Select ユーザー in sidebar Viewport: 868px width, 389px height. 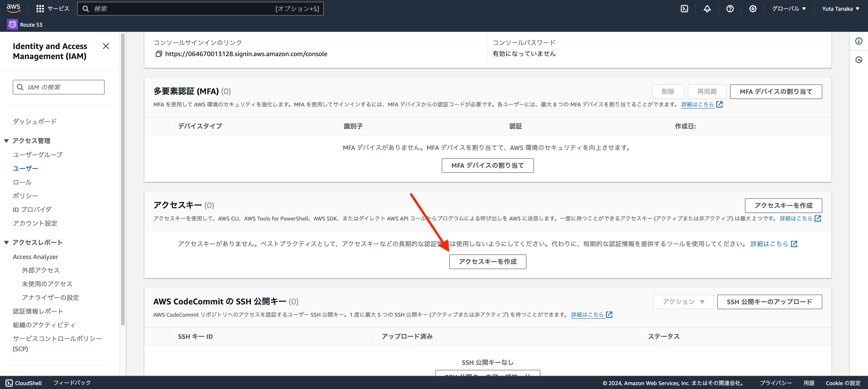26,168
